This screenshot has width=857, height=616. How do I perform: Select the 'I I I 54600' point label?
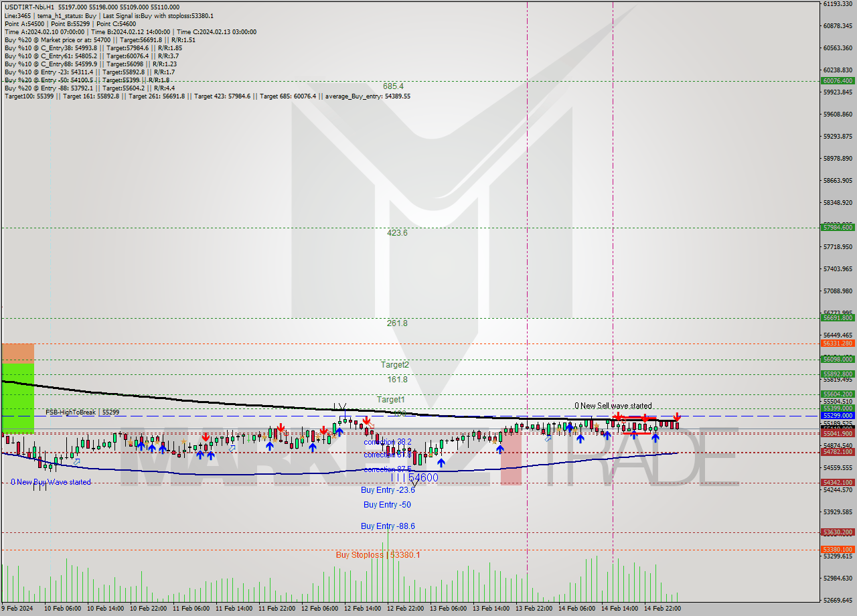[x=414, y=477]
